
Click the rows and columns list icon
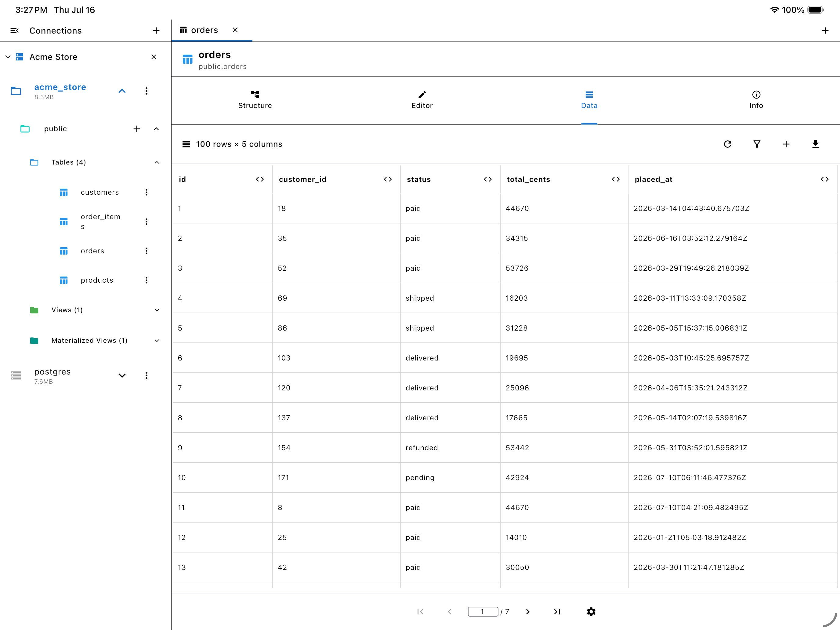(x=186, y=144)
